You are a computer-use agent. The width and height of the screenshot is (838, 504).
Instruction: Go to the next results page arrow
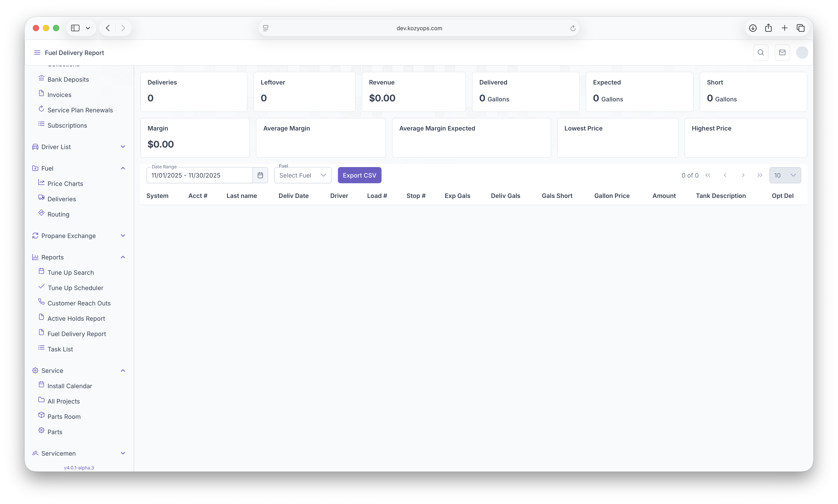pos(743,175)
